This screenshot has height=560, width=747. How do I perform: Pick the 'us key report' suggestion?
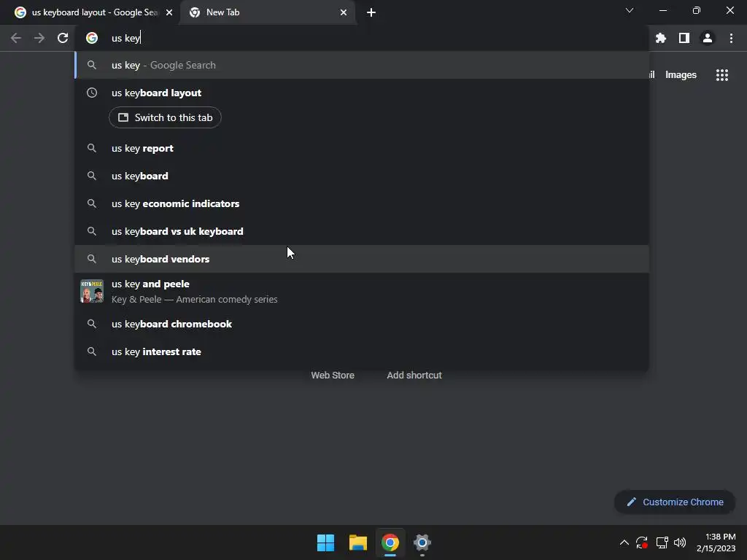click(362, 148)
